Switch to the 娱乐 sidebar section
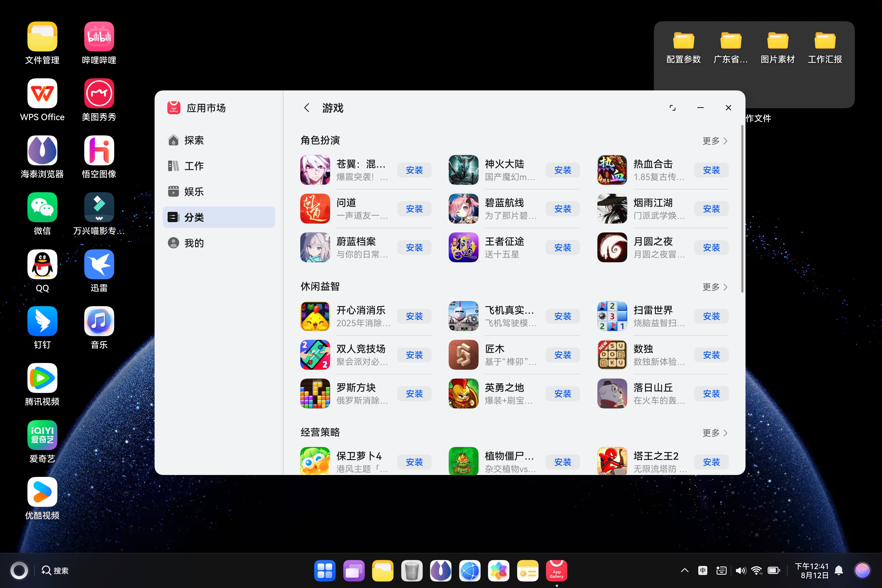This screenshot has width=882, height=588. pyautogui.click(x=219, y=192)
